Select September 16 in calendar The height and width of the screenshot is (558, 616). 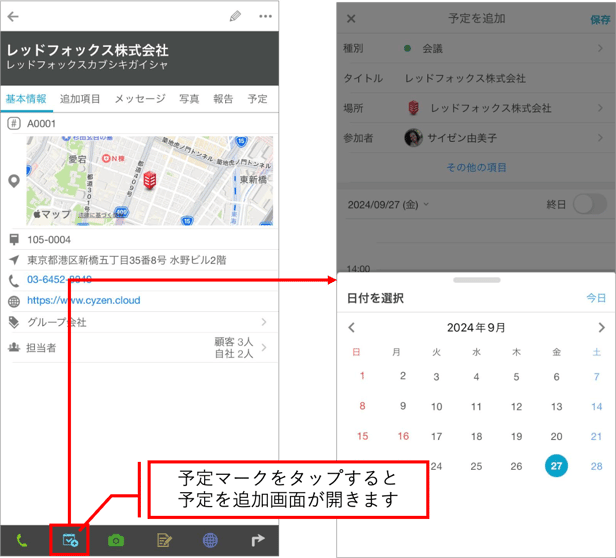click(403, 436)
